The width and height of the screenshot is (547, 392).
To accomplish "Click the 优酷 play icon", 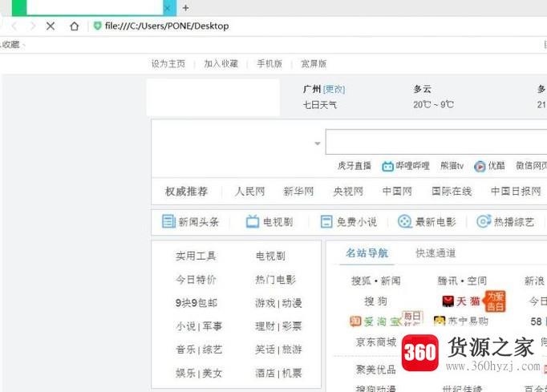I will (480, 167).
